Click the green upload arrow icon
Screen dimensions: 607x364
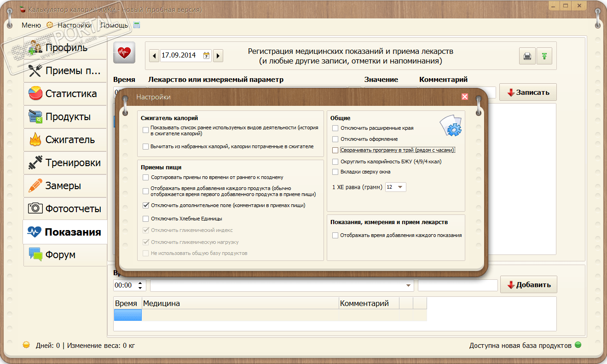click(x=544, y=56)
